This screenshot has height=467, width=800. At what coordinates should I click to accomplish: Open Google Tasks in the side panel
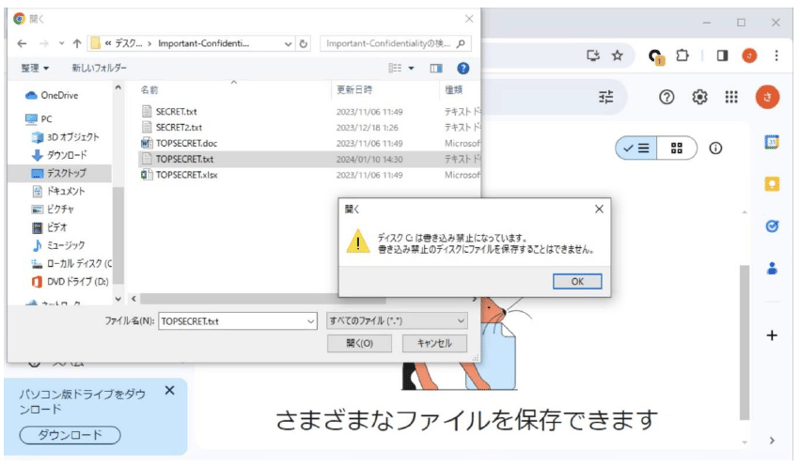(772, 226)
